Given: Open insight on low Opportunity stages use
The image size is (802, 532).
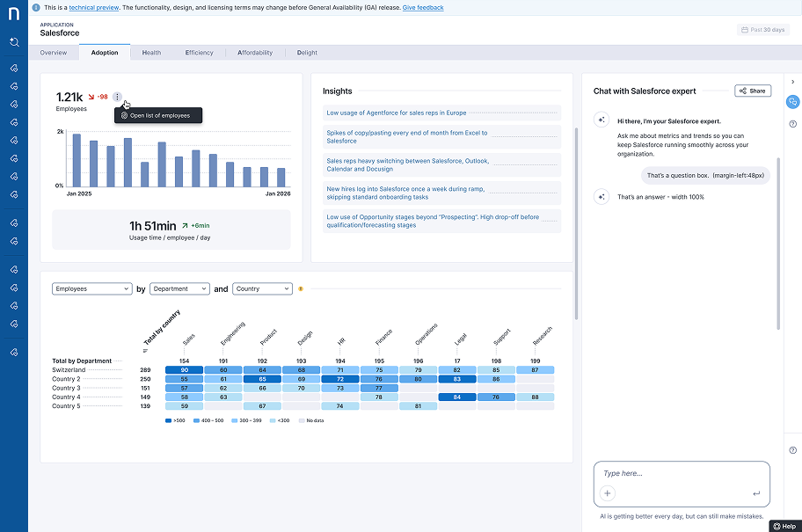Looking at the screenshot, I should tap(442, 222).
